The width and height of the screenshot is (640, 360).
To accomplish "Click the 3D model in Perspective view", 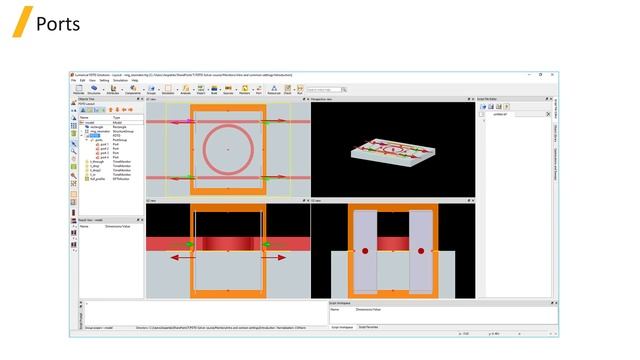I will coord(393,153).
